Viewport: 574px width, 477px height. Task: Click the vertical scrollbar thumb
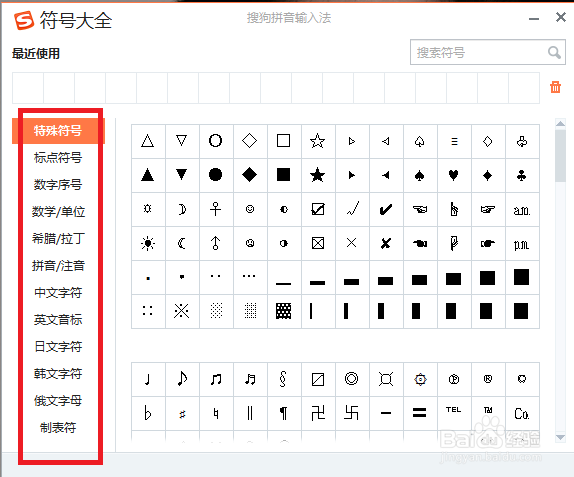point(560,156)
